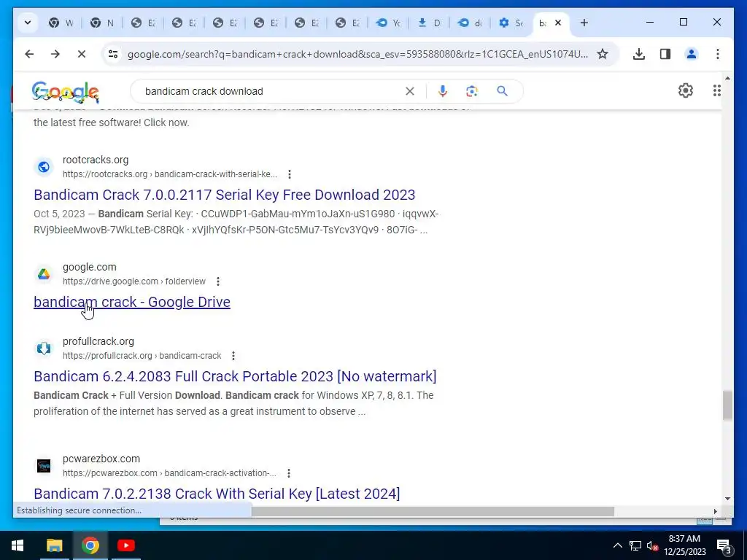Open Google quick settings gear
The image size is (747, 560).
click(685, 90)
